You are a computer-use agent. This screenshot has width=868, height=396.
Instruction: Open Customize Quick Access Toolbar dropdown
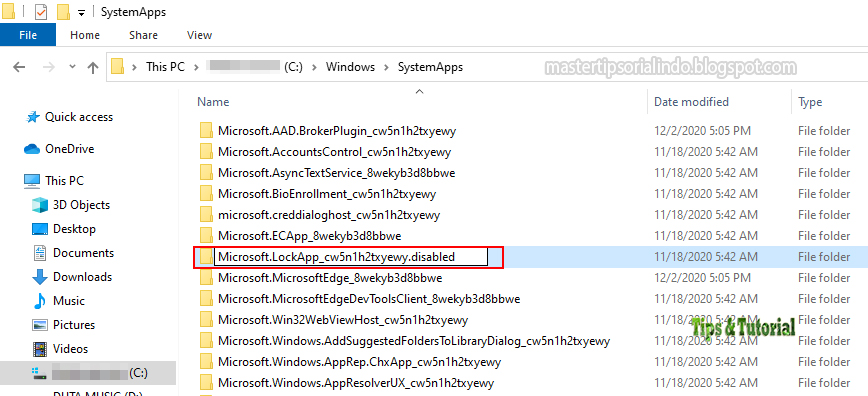coord(81,12)
